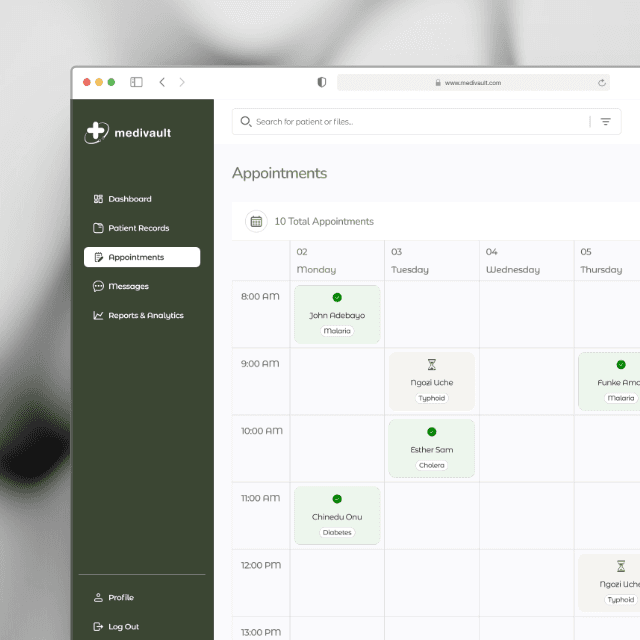The height and width of the screenshot is (640, 640).
Task: Click the 8:00 AM time label
Action: pyautogui.click(x=260, y=296)
